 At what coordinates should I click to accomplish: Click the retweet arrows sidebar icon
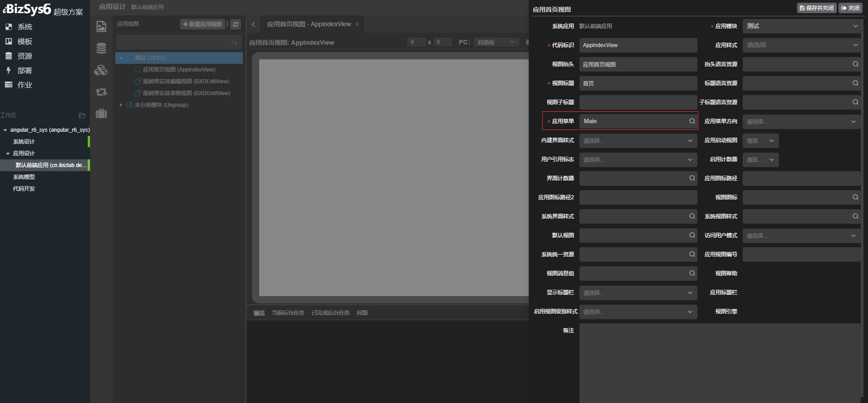(x=101, y=92)
